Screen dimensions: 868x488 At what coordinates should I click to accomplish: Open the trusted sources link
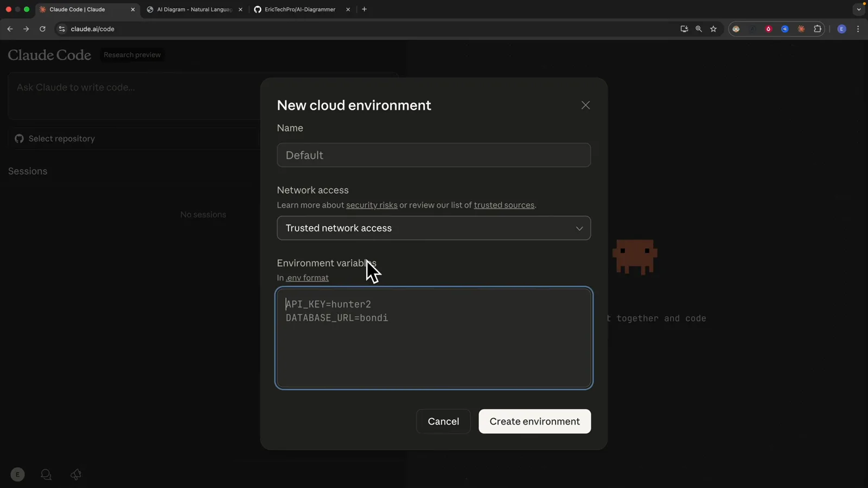pyautogui.click(x=504, y=205)
